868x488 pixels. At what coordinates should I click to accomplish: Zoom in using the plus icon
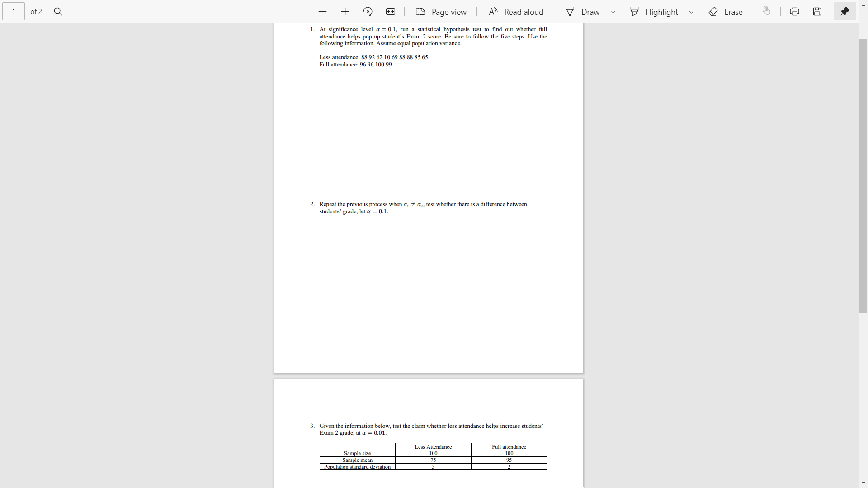pyautogui.click(x=345, y=11)
